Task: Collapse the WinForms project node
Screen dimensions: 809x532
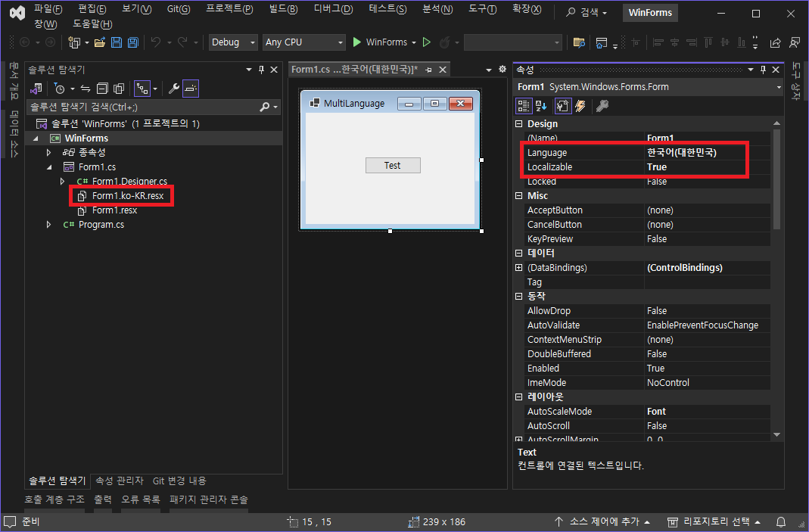Action: [36, 138]
